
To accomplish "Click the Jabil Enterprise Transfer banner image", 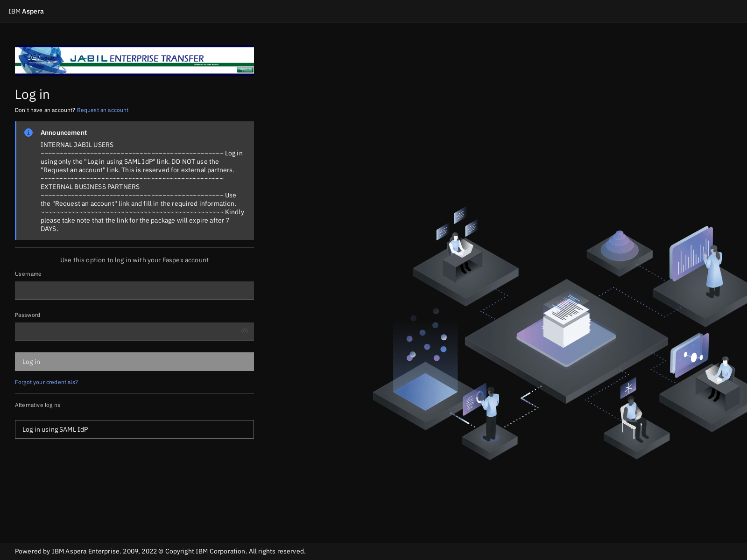I will pos(134,60).
